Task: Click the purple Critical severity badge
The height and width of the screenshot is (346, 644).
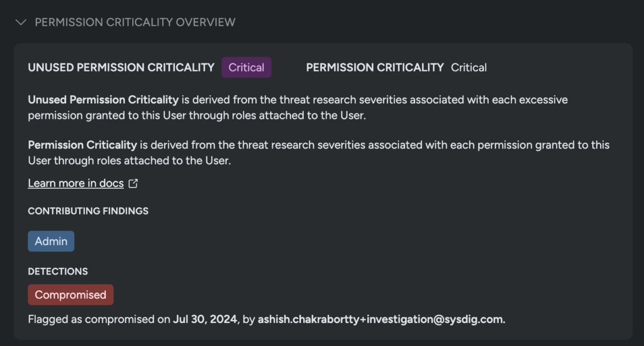Action: pos(246,68)
